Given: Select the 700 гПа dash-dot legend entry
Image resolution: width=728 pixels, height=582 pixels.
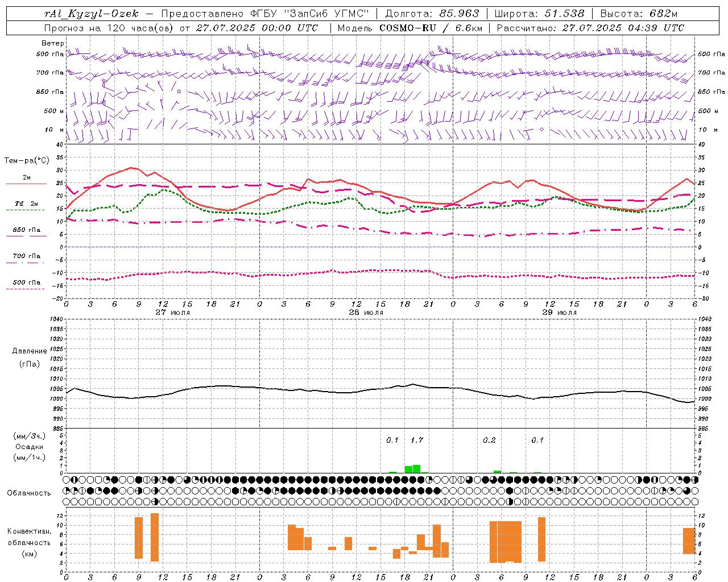Looking at the screenshot, I should pyautogui.click(x=26, y=256).
